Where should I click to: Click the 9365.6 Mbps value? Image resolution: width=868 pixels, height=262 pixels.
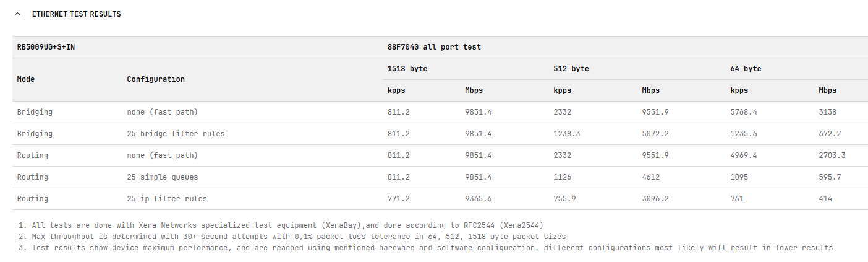coord(478,199)
